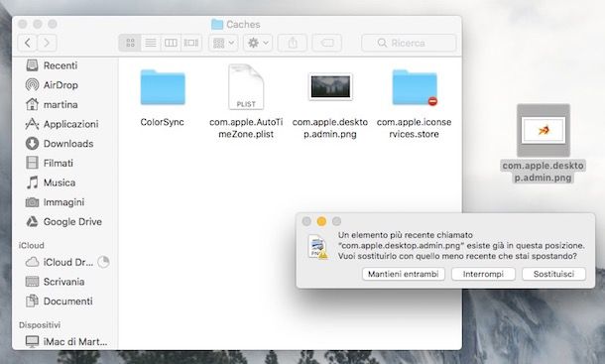605x364 pixels.
Task: Click ColorSync folder name label
Action: (162, 122)
